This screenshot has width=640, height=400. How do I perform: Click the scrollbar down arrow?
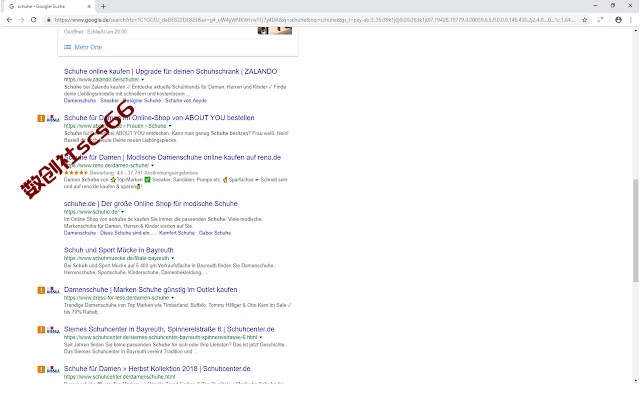pyautogui.click(x=636, y=380)
